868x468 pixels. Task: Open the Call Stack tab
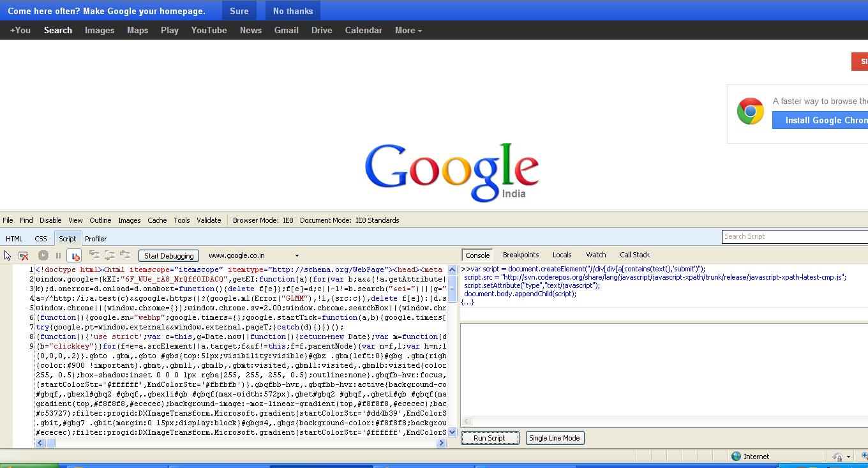[x=634, y=255]
